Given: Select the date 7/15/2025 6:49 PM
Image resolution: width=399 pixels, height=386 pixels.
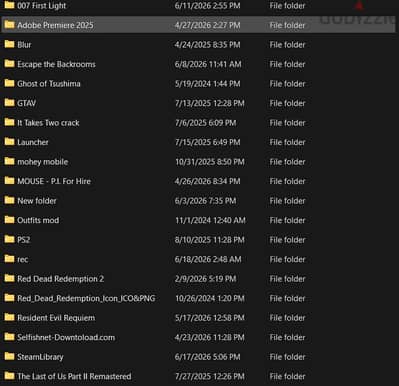Looking at the screenshot, I should [x=207, y=142].
